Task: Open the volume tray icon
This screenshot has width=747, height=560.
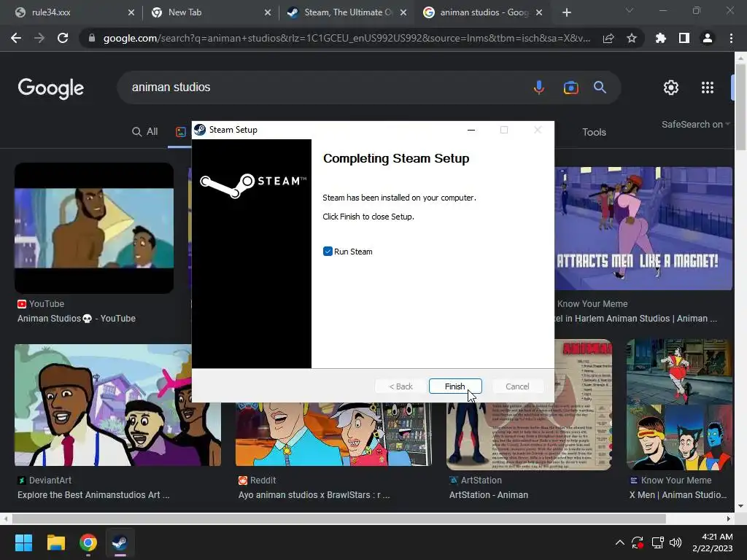Action: (x=675, y=542)
